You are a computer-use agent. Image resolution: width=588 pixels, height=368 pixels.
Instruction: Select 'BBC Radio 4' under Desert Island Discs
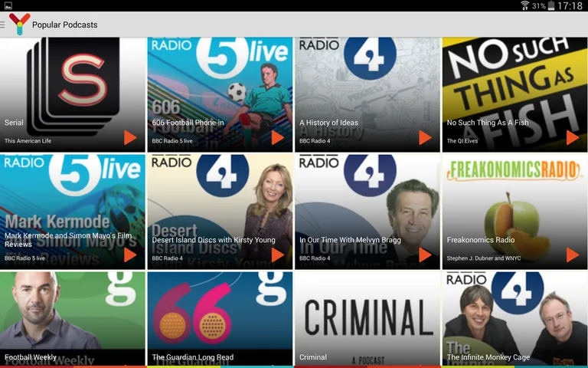click(x=167, y=258)
